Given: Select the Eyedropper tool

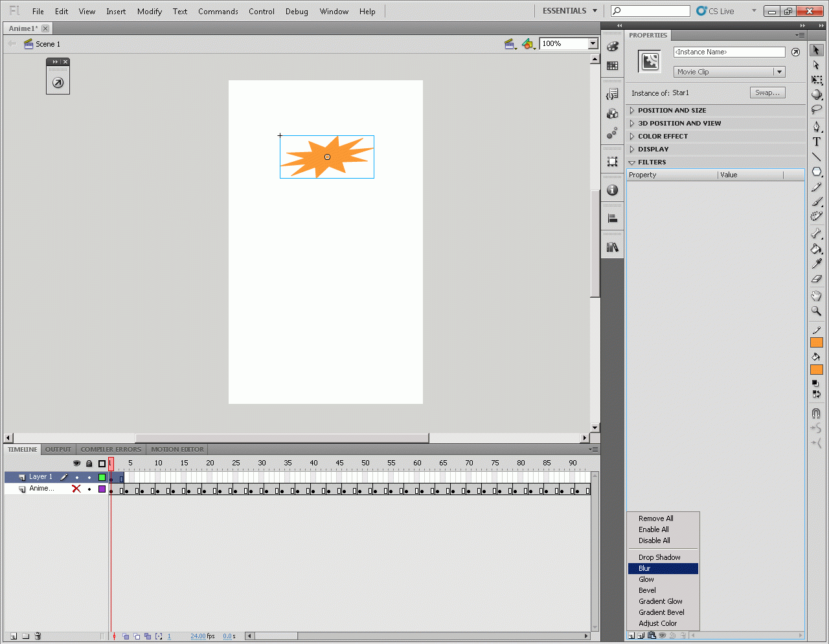Looking at the screenshot, I should pyautogui.click(x=816, y=264).
